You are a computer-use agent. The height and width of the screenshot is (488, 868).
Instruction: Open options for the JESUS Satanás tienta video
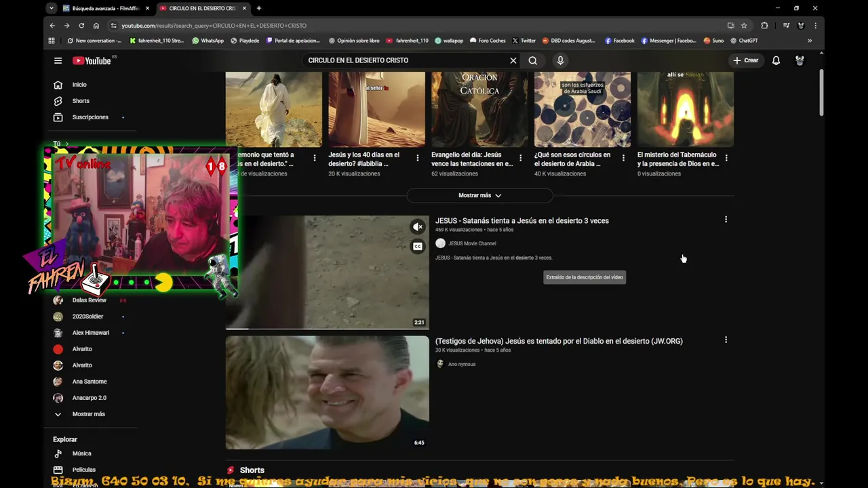726,220
